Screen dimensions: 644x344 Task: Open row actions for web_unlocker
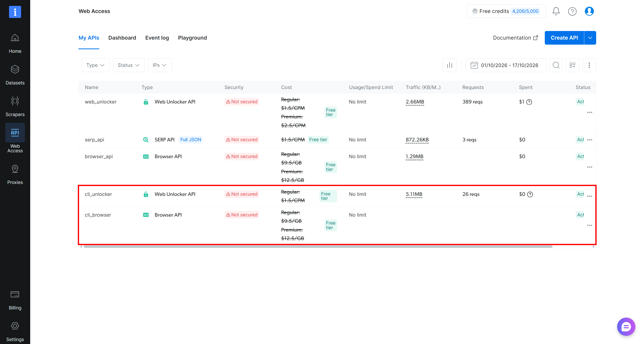point(589,112)
